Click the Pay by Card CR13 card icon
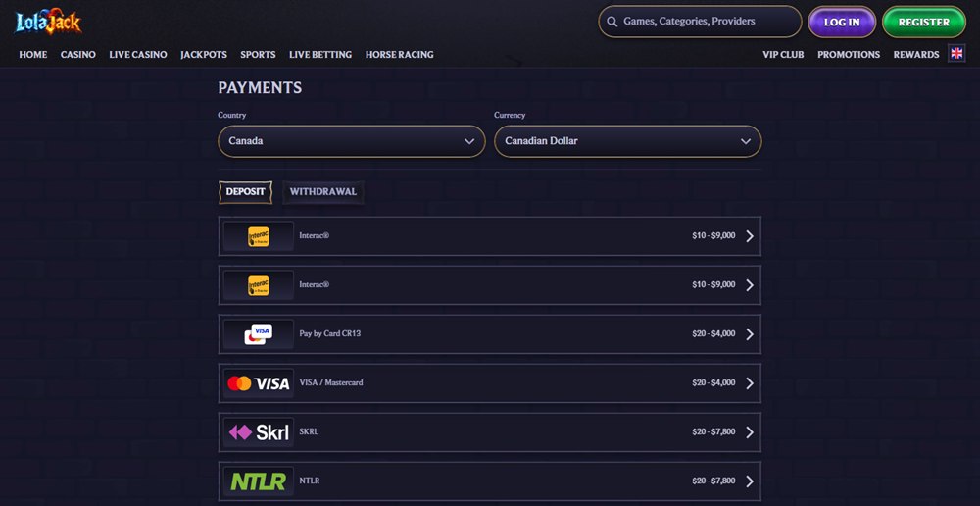980x506 pixels. point(258,334)
